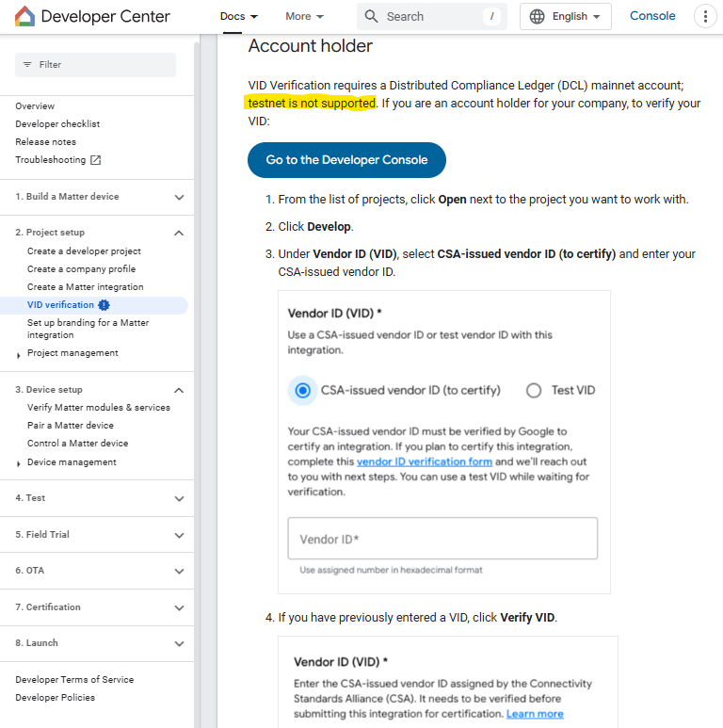Image resolution: width=723 pixels, height=728 pixels.
Task: Collapse the Project setup section
Action: point(179,233)
